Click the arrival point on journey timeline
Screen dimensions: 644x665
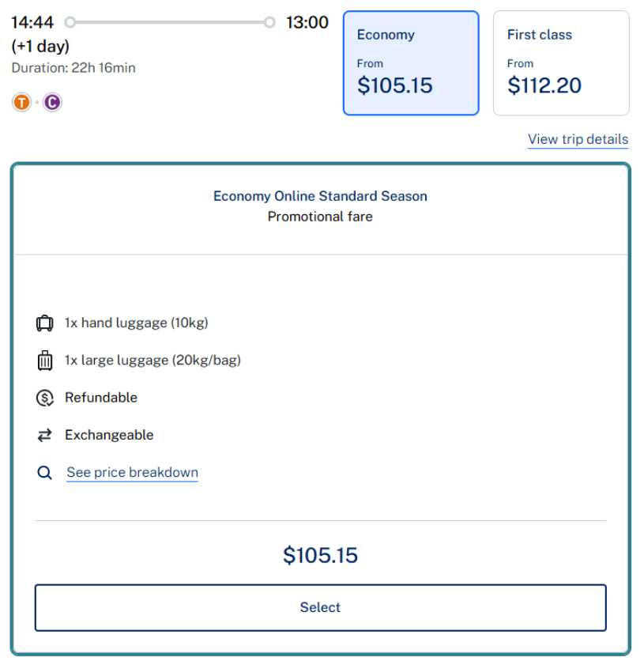tap(269, 22)
